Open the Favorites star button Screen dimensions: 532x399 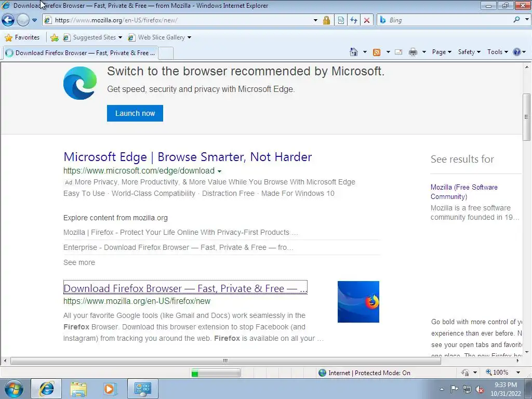click(x=22, y=37)
